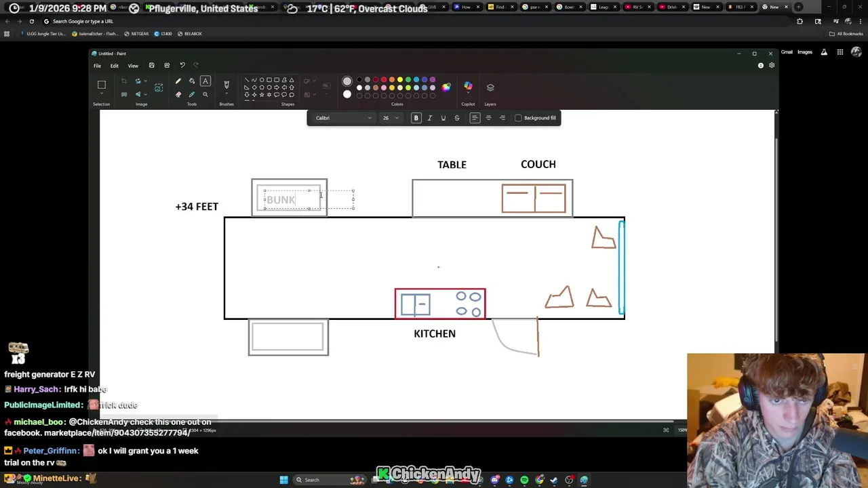Open the Edit colors wheel
This screenshot has height=488, width=868.
(x=446, y=87)
